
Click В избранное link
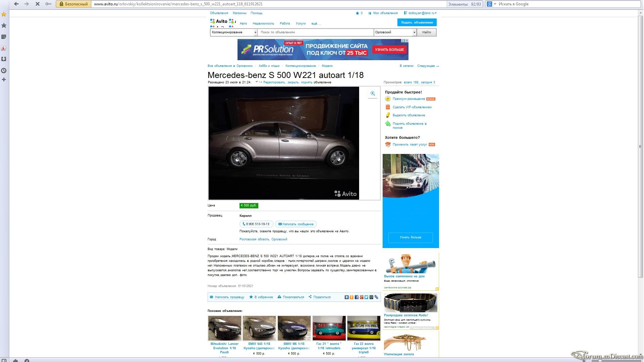[261, 297]
